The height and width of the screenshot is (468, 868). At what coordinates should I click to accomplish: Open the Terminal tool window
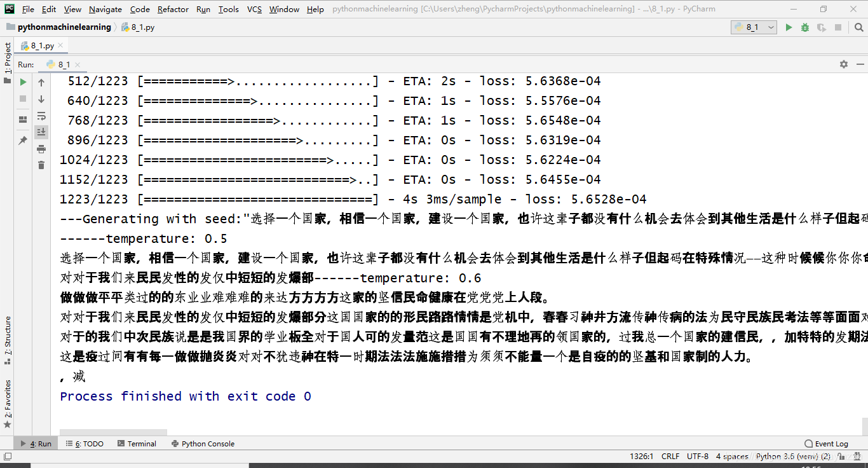[136, 444]
